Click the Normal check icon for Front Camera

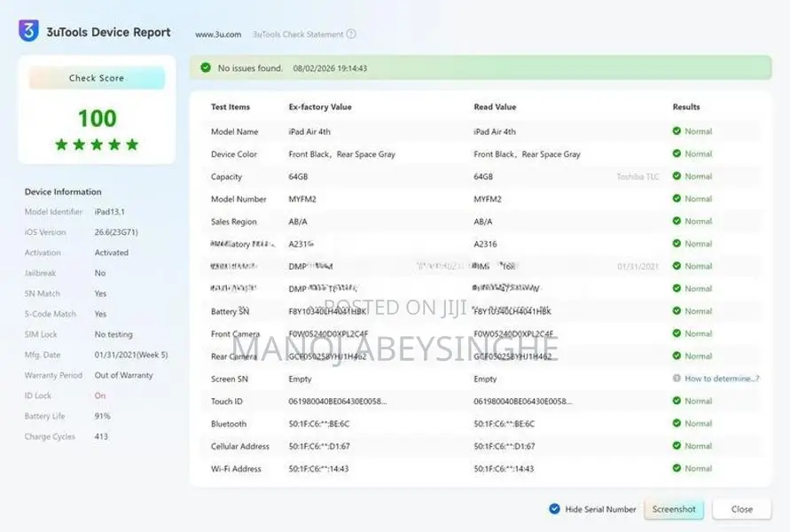[x=677, y=333]
